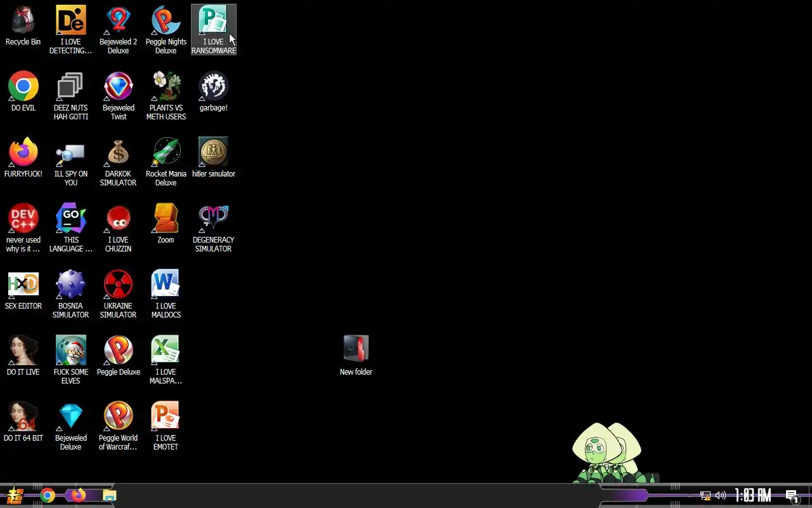Screen dimensions: 812x508
Task: Open the Start menu button
Action: (x=15, y=495)
